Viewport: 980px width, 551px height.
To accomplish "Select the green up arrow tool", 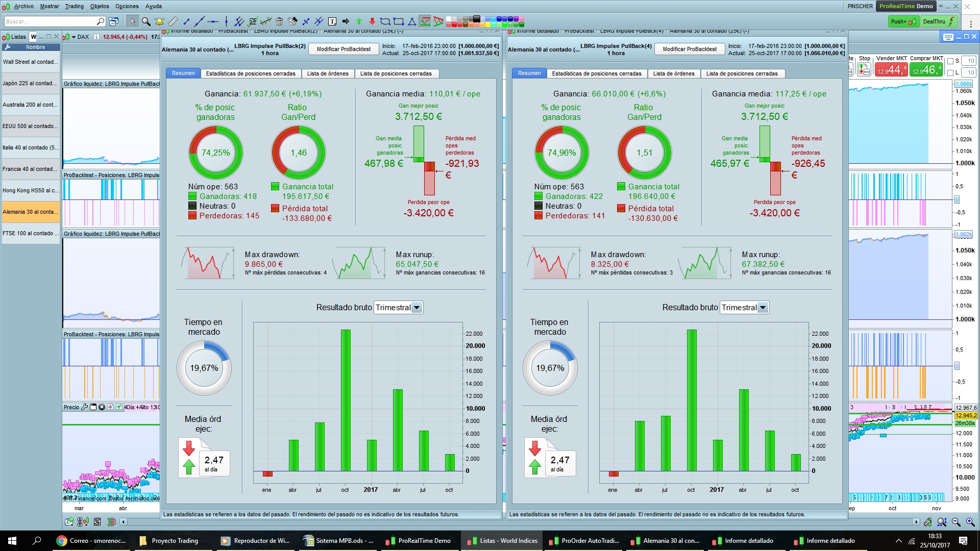I will pos(359,21).
